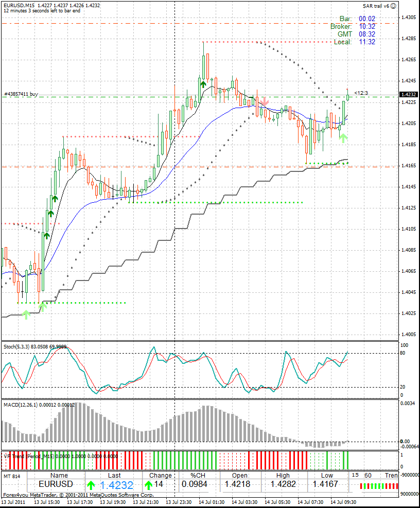Click the 1.4165 price axis label
Image resolution: width=420 pixels, height=508 pixels.
[409, 166]
